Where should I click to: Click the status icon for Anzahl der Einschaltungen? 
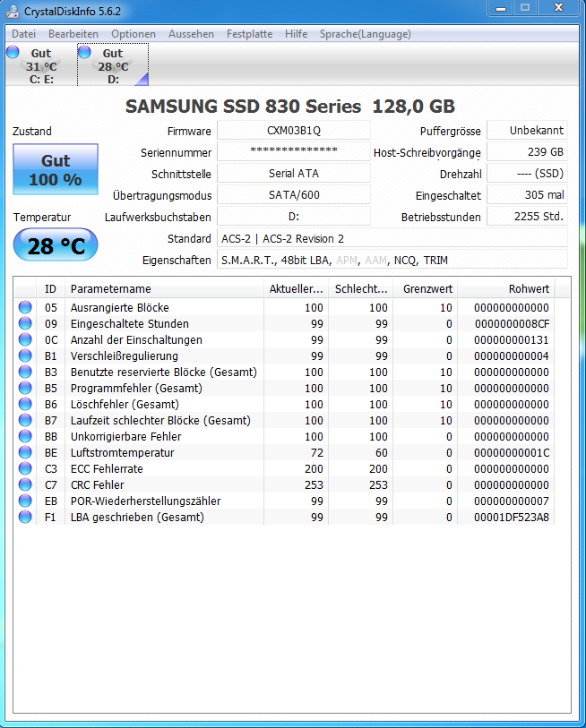25,340
